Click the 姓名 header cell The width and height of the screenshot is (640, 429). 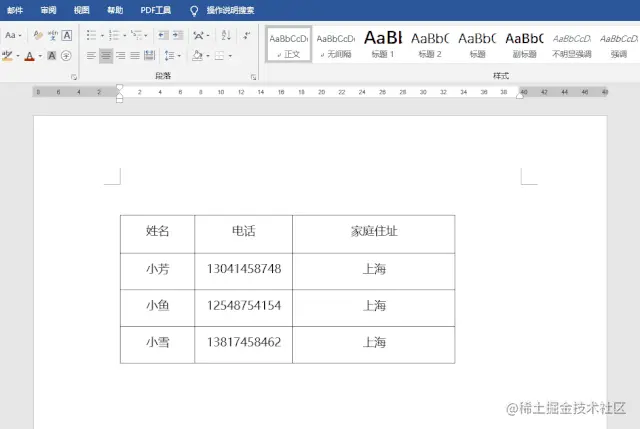pyautogui.click(x=158, y=234)
